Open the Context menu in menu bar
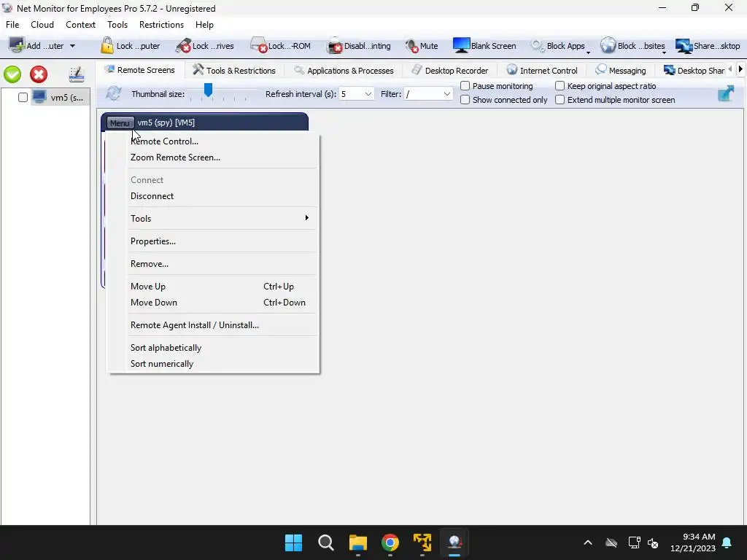 (80, 25)
